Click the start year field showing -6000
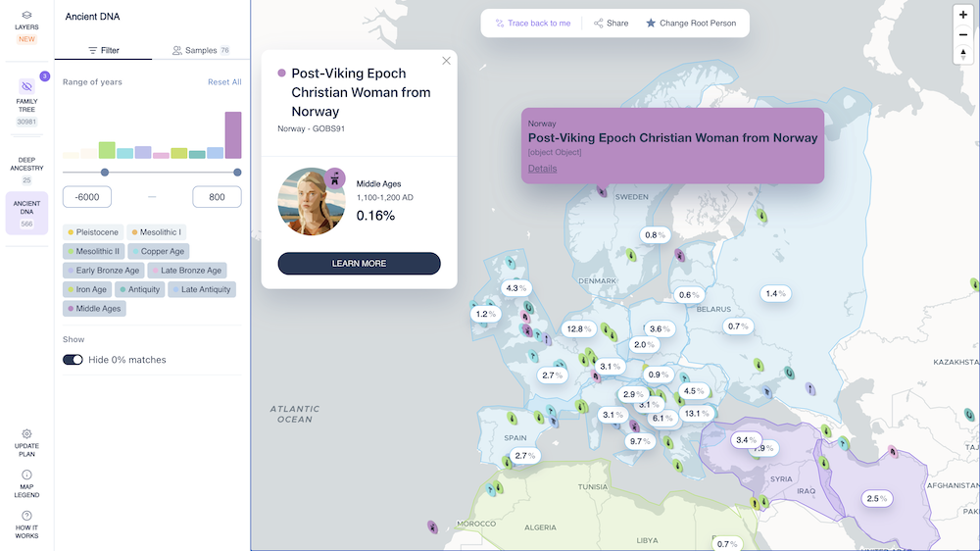This screenshot has height=551, width=980. [x=87, y=197]
